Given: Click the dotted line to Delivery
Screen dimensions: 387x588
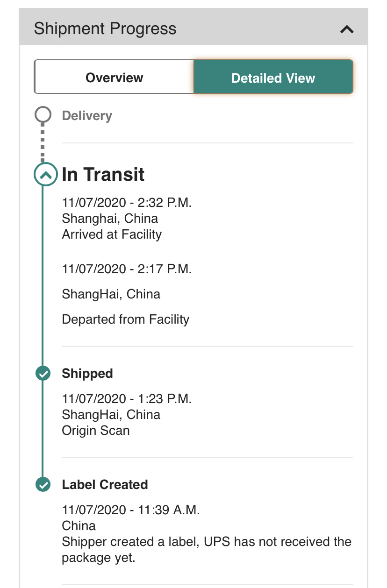Looking at the screenshot, I should tap(43, 142).
